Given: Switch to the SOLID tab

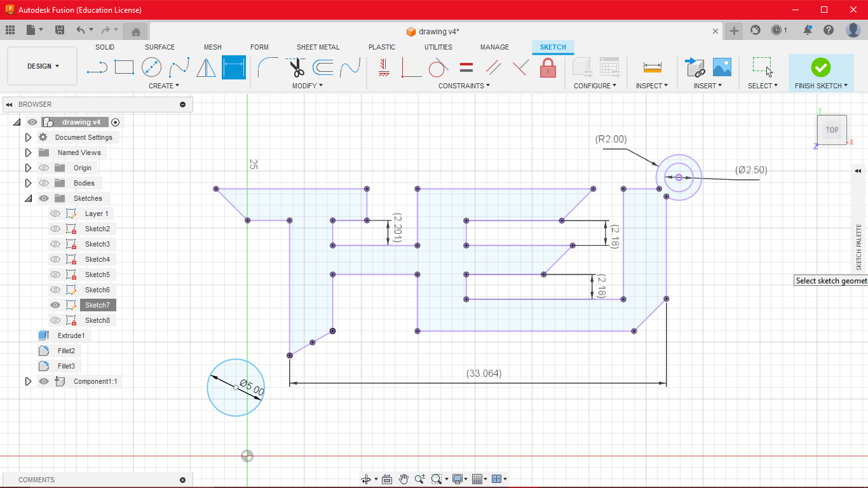Looking at the screenshot, I should 105,47.
